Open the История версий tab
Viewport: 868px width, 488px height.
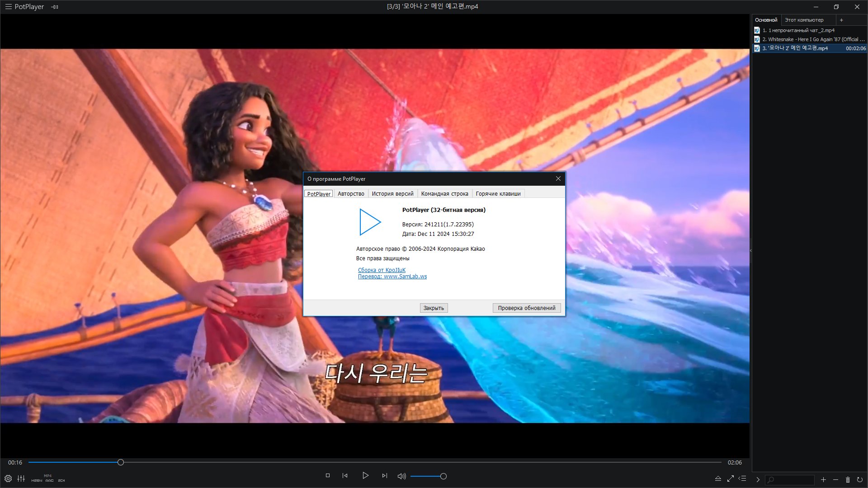pos(392,194)
